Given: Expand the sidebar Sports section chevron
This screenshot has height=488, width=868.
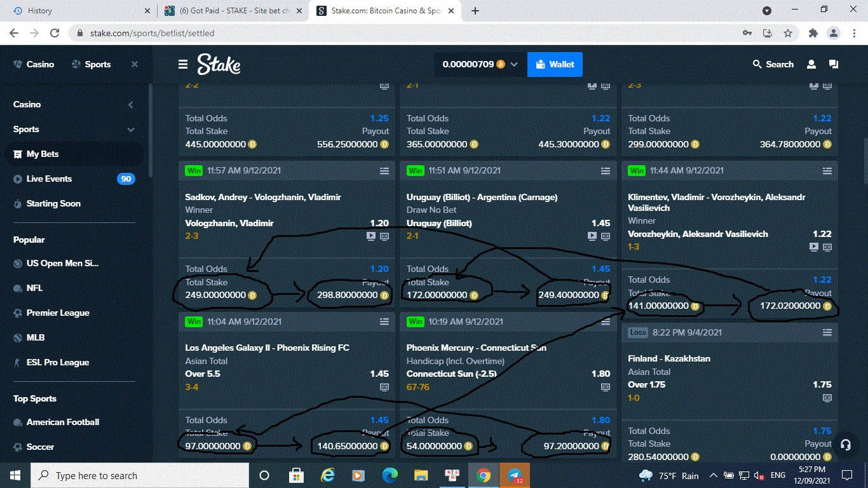Looking at the screenshot, I should [x=131, y=130].
